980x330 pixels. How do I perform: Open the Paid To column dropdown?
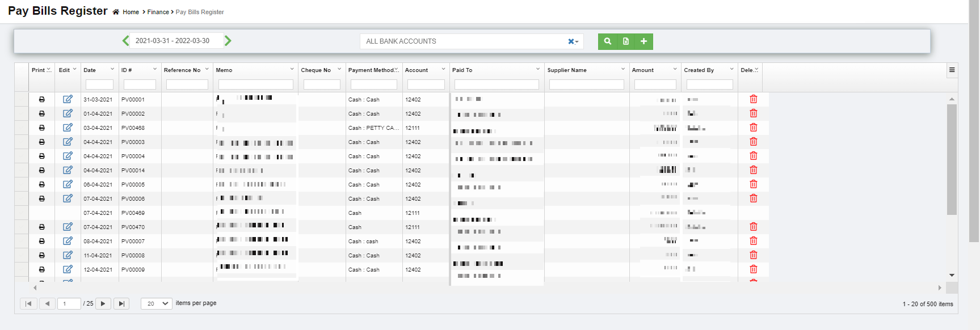537,69
